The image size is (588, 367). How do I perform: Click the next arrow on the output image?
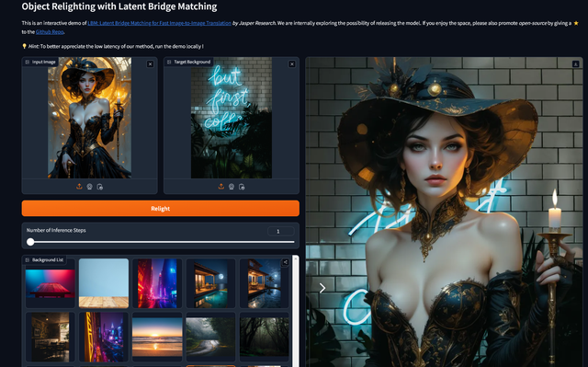322,288
